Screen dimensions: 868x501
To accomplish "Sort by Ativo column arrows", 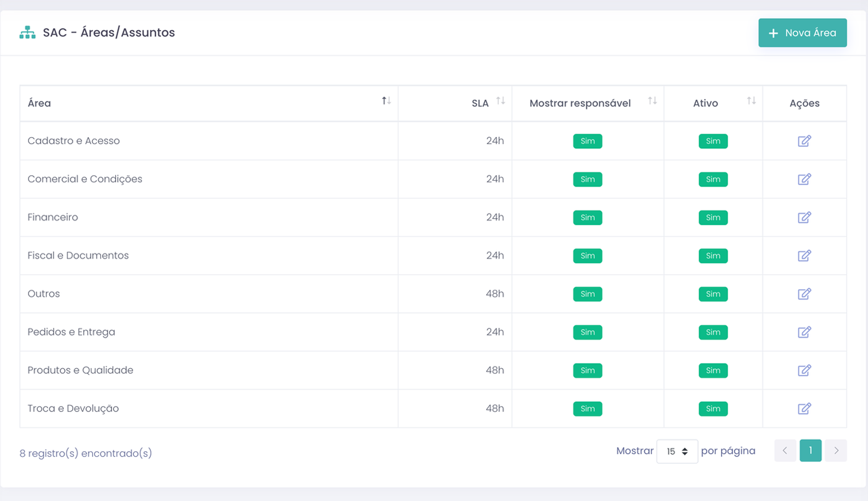I will 751,100.
